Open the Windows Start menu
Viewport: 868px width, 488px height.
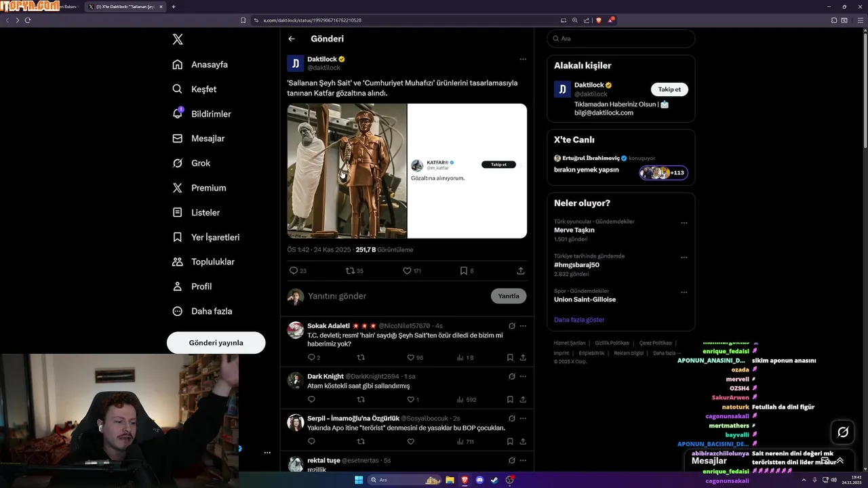point(359,480)
